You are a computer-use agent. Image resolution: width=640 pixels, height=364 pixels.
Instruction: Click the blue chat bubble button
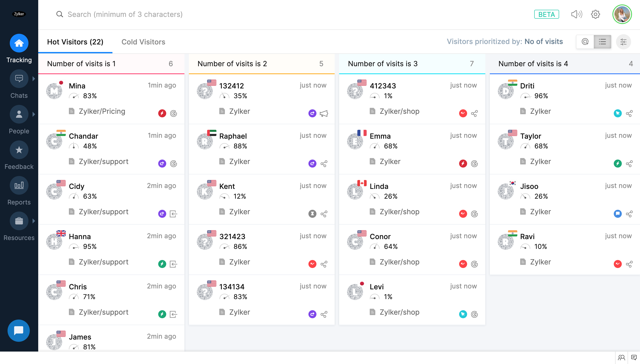tap(19, 330)
